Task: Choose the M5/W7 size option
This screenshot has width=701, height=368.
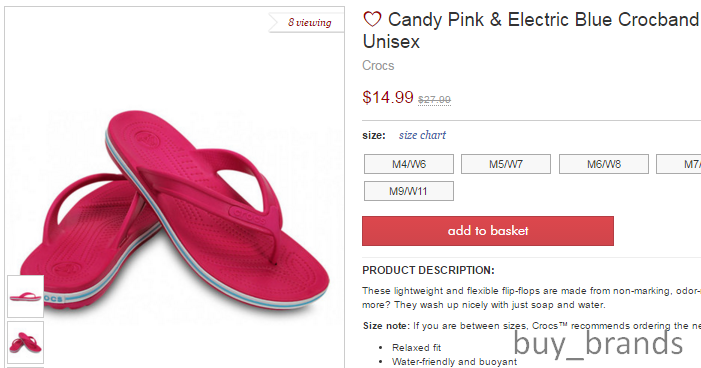Action: tap(506, 164)
